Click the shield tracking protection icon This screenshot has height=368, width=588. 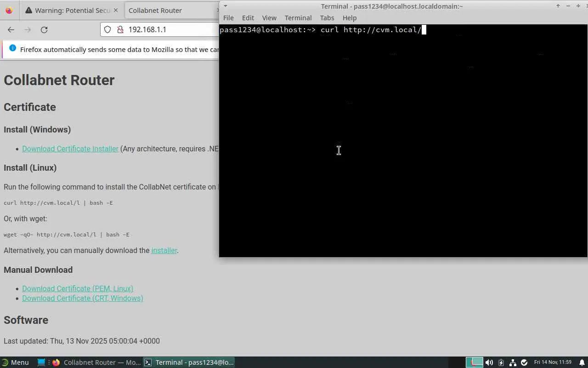coord(107,29)
